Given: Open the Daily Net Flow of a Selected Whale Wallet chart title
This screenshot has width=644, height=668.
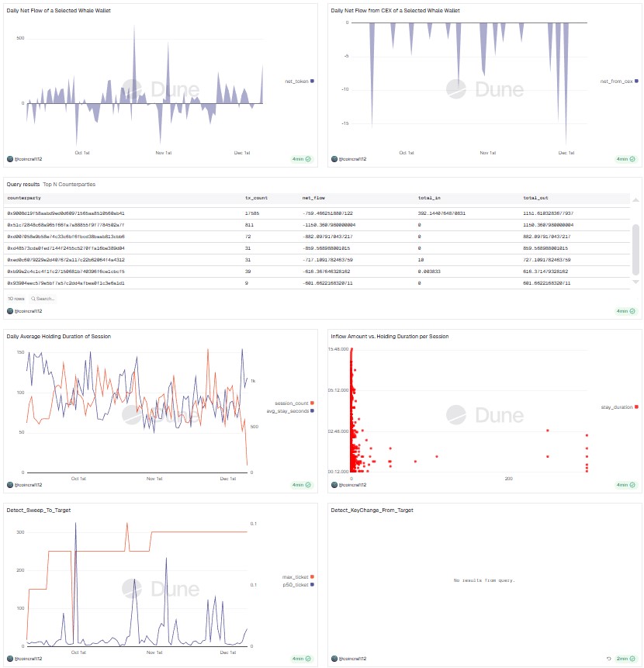Looking at the screenshot, I should [x=59, y=11].
